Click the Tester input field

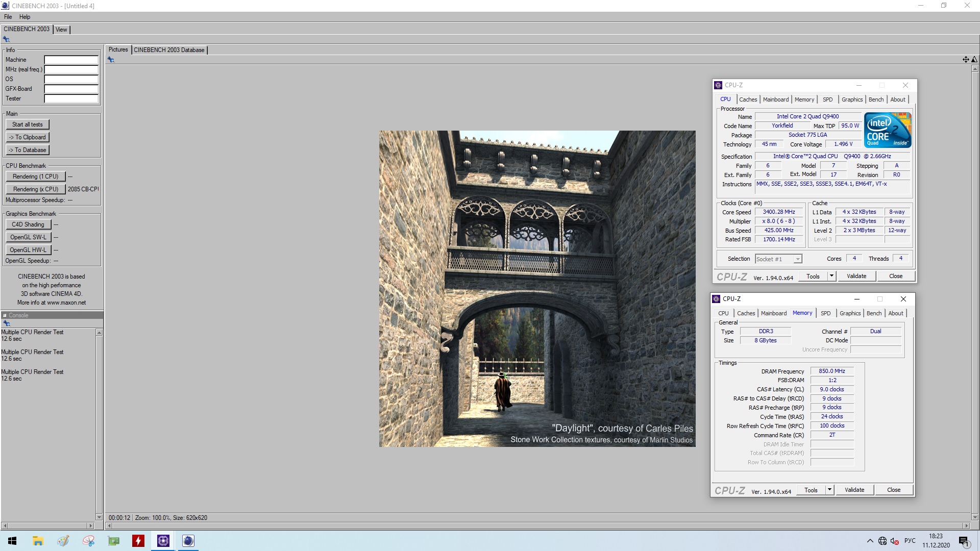point(71,98)
